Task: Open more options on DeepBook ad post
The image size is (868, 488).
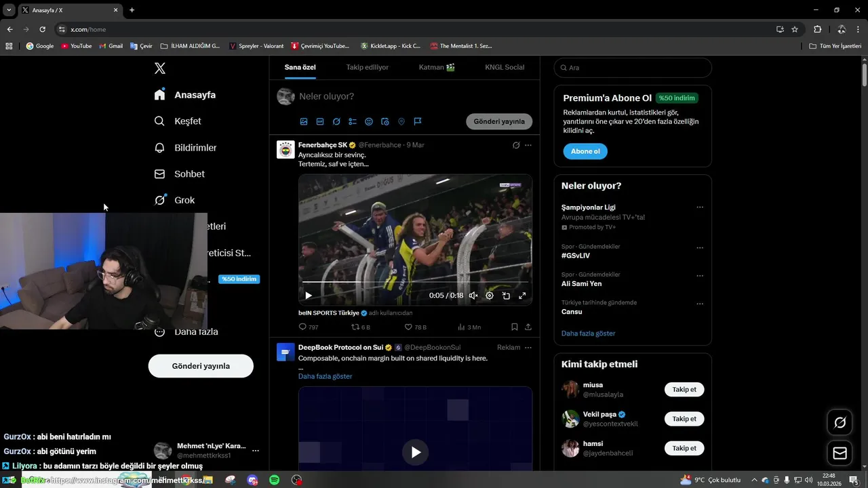Action: pyautogui.click(x=528, y=348)
